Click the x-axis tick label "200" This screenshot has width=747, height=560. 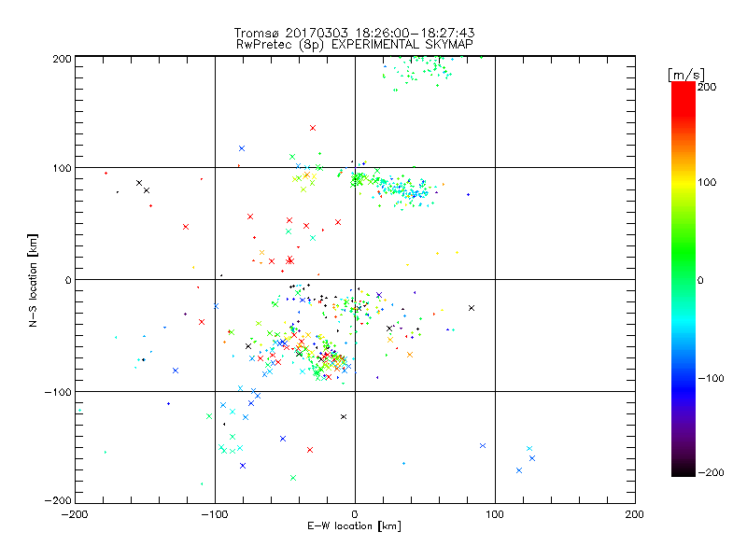pyautogui.click(x=635, y=514)
